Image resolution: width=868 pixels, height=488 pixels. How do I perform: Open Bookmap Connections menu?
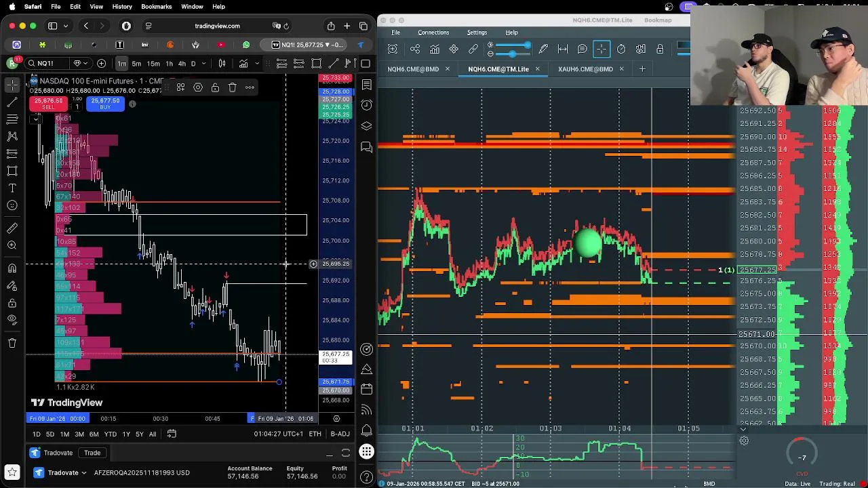pos(433,33)
